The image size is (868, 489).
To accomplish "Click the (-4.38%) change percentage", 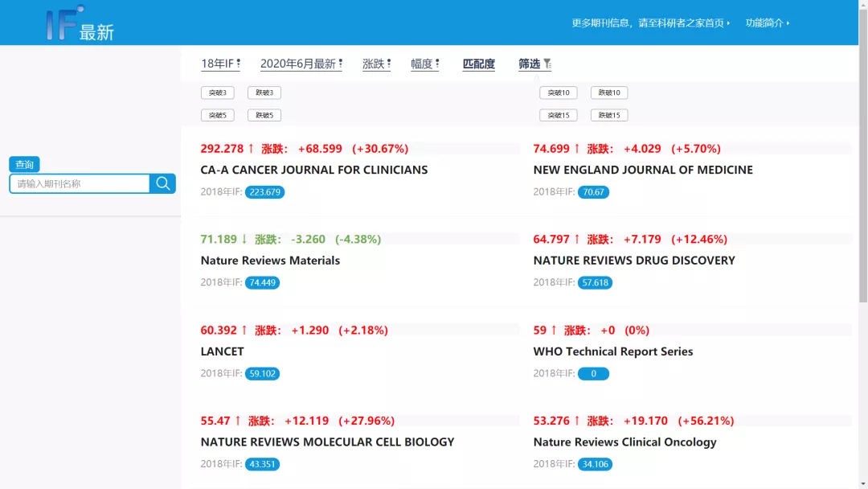I will (x=358, y=239).
